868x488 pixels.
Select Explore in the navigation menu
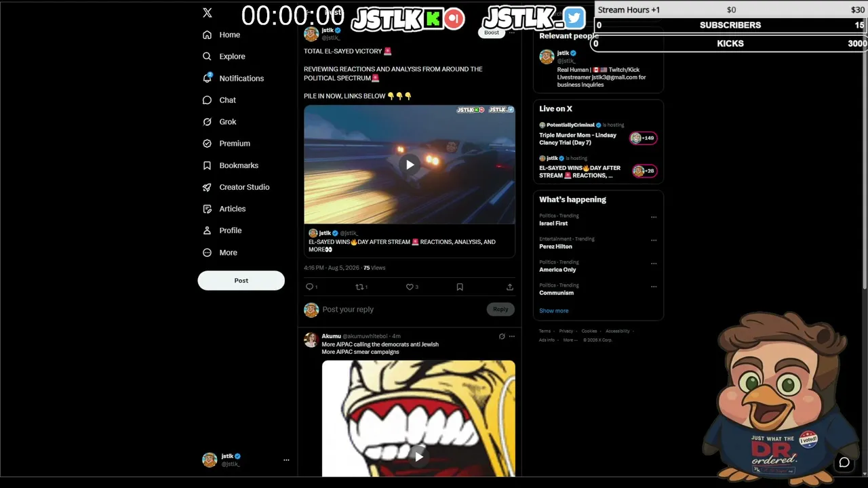(232, 56)
